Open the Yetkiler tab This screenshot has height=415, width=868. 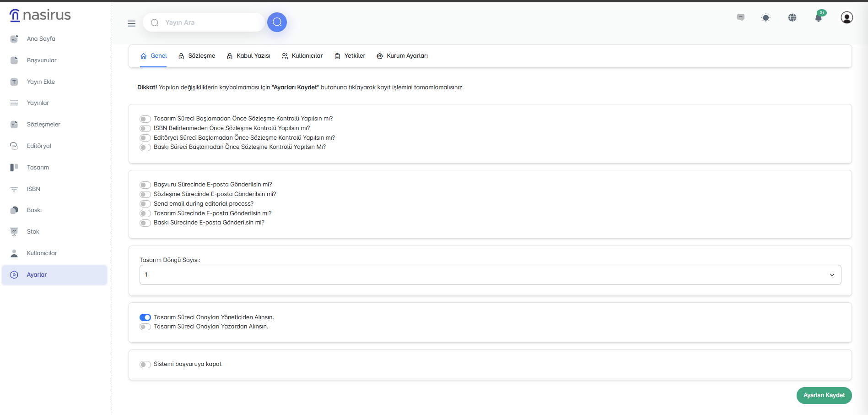pos(350,56)
